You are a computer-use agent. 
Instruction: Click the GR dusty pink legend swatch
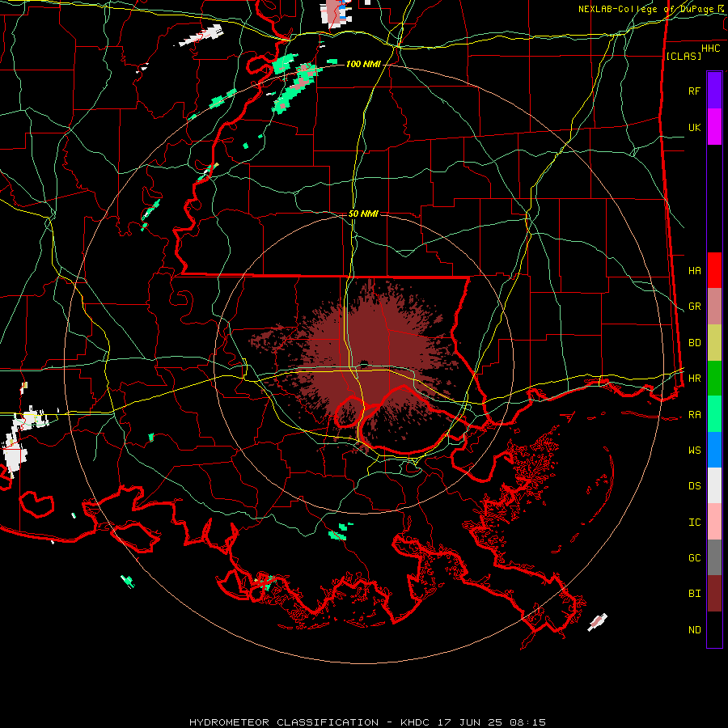point(714,307)
